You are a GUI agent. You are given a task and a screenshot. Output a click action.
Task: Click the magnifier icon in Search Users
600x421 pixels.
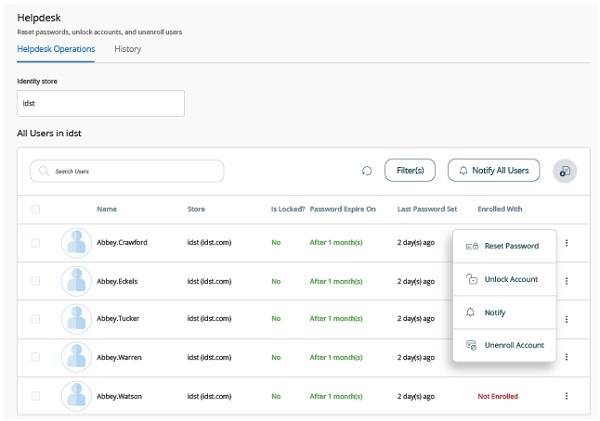[44, 171]
